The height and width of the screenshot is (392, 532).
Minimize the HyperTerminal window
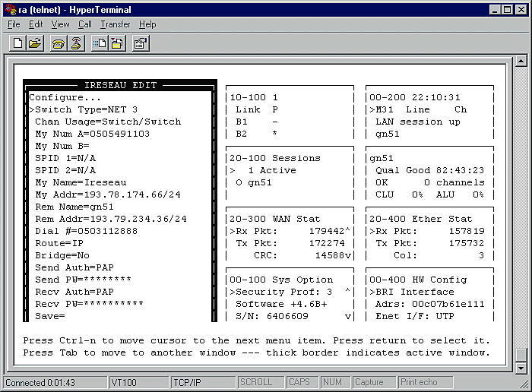(x=495, y=9)
